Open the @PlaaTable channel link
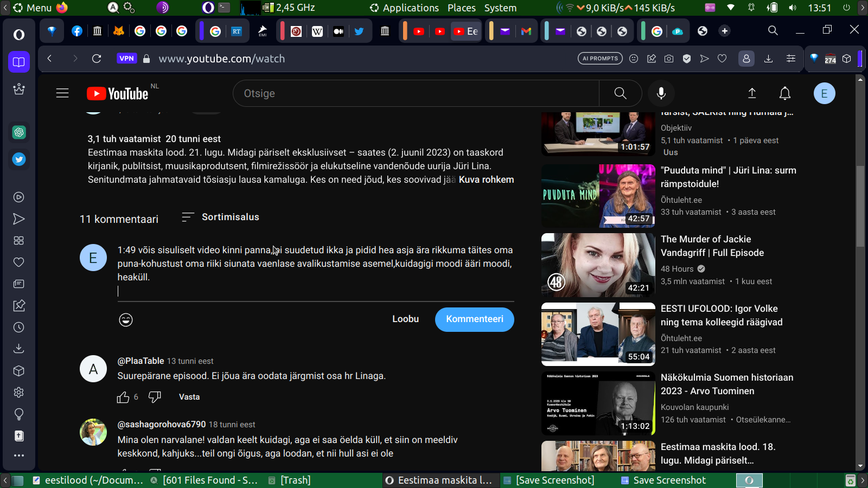 point(141,361)
